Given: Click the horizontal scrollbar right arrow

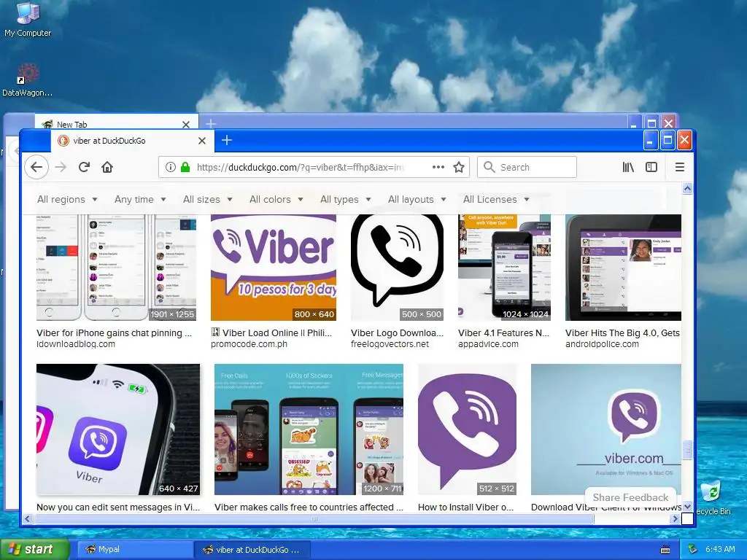Looking at the screenshot, I should [x=675, y=519].
